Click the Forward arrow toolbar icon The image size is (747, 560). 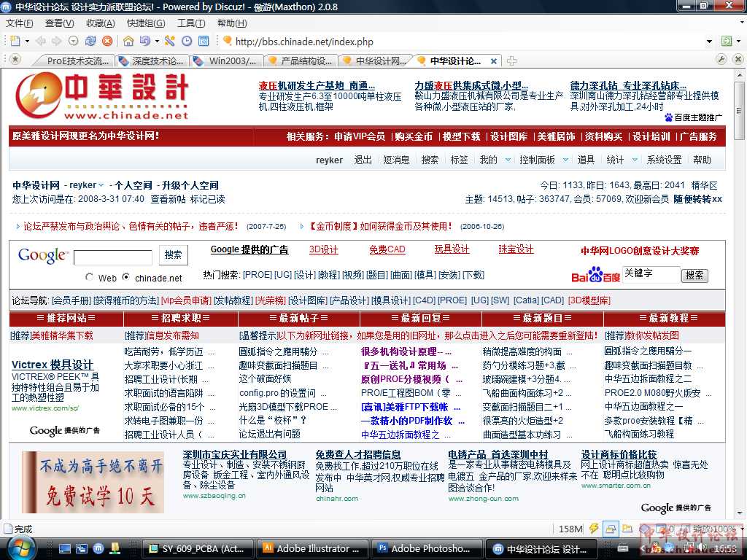click(x=57, y=41)
